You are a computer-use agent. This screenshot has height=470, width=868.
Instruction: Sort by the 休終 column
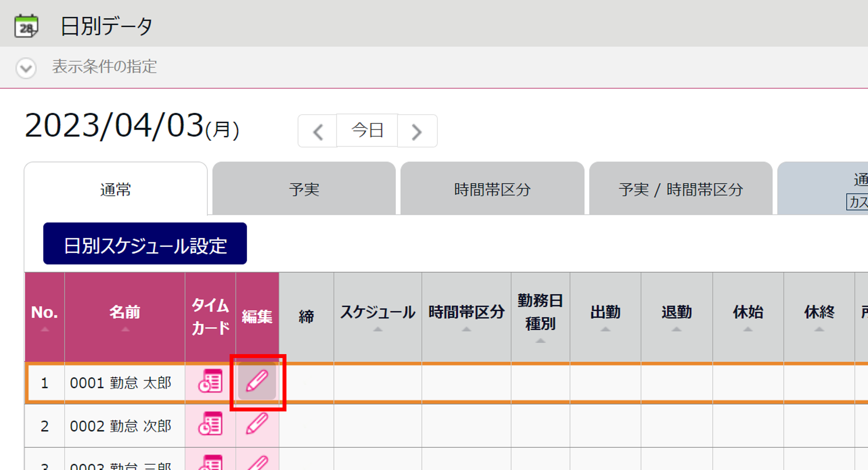click(x=819, y=317)
